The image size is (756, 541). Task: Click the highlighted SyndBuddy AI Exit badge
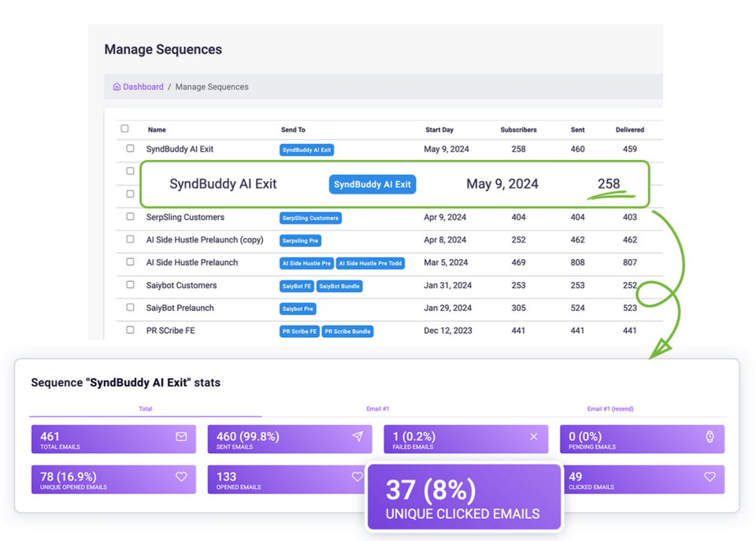tap(372, 184)
